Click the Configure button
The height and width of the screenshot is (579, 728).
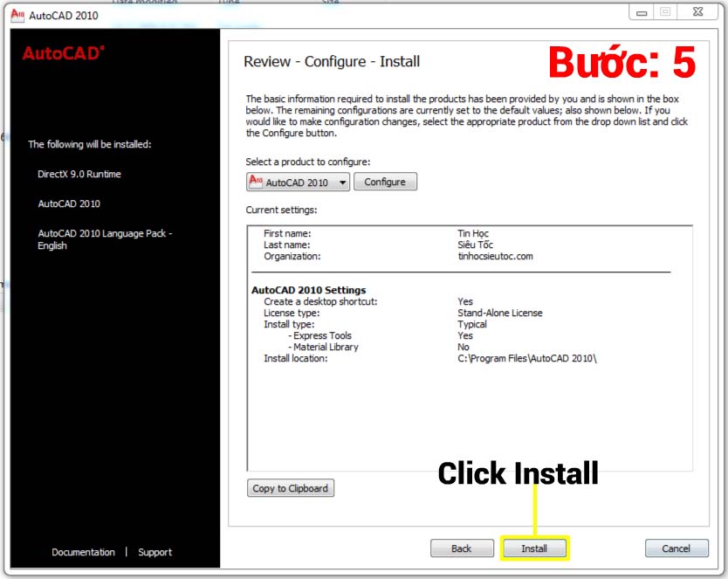(385, 182)
